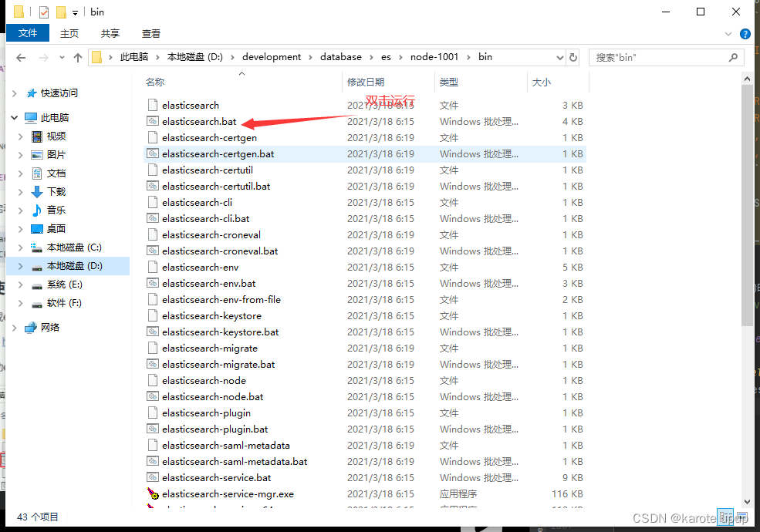Viewport: 760px width, 532px height.
Task: Click the scrollbar down arrow
Action: point(747,501)
